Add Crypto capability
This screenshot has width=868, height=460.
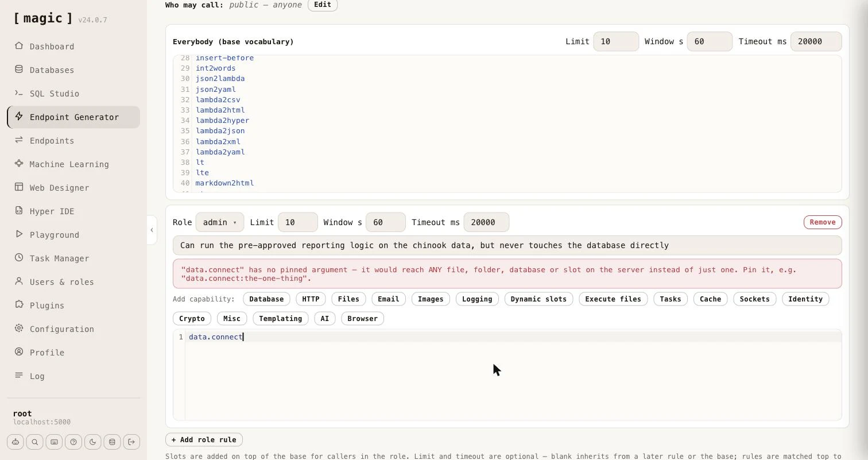click(x=192, y=319)
